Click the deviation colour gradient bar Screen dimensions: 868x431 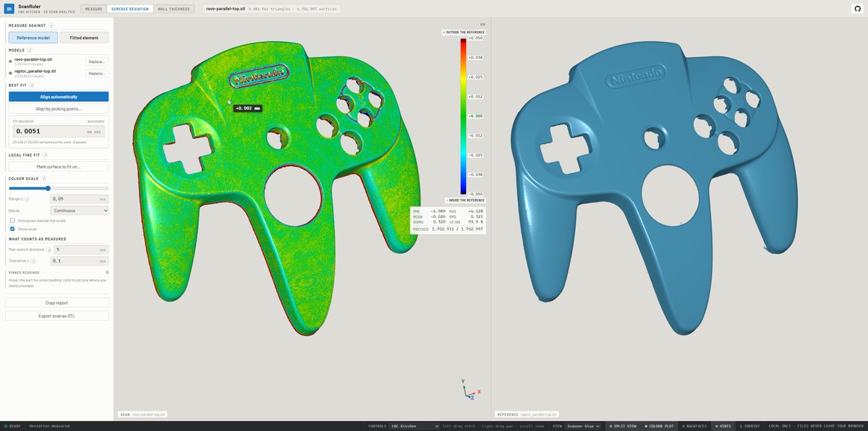[464, 116]
